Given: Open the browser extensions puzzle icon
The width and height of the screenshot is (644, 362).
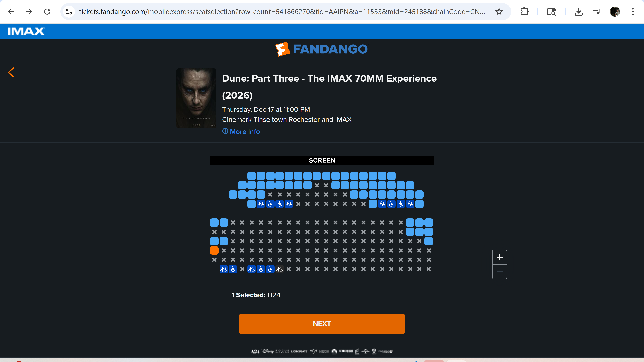Looking at the screenshot, I should (x=524, y=12).
